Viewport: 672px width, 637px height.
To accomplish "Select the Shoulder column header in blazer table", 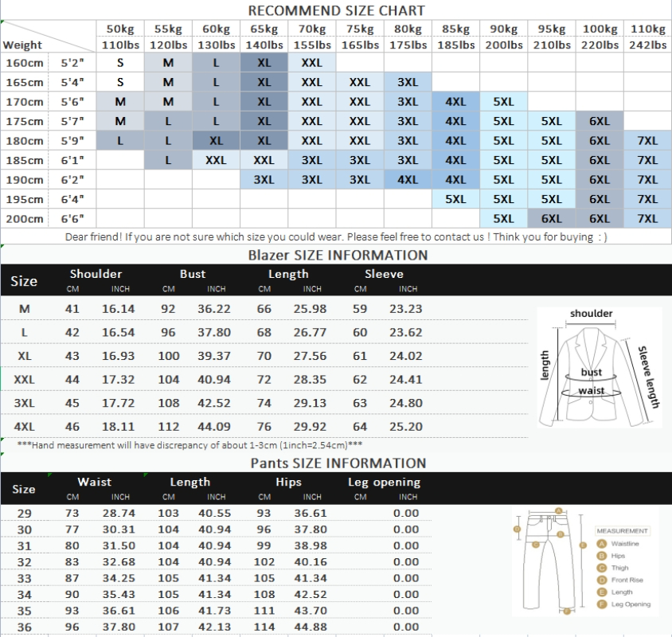I will (96, 274).
